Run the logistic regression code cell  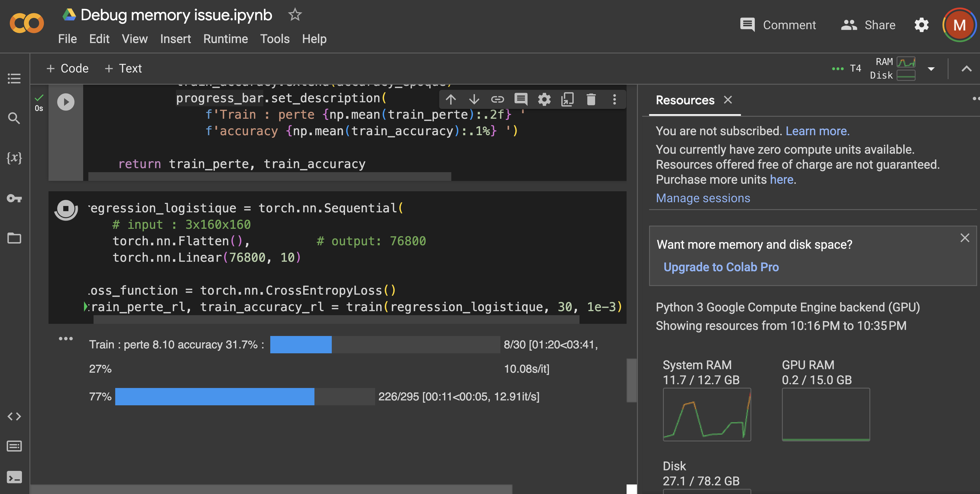pos(66,209)
